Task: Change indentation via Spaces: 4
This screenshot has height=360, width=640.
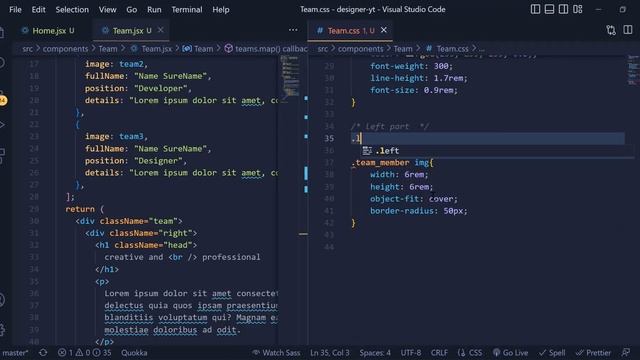Action: point(375,353)
